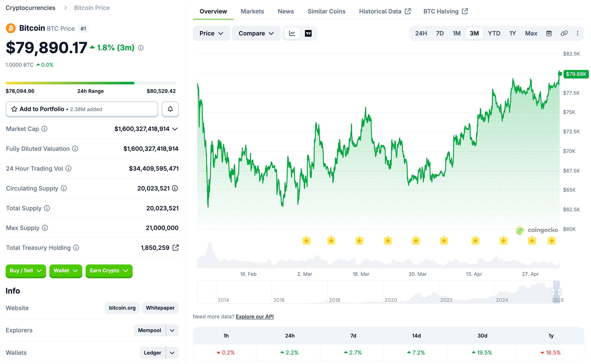
Task: Open the Price dropdown
Action: [x=211, y=33]
